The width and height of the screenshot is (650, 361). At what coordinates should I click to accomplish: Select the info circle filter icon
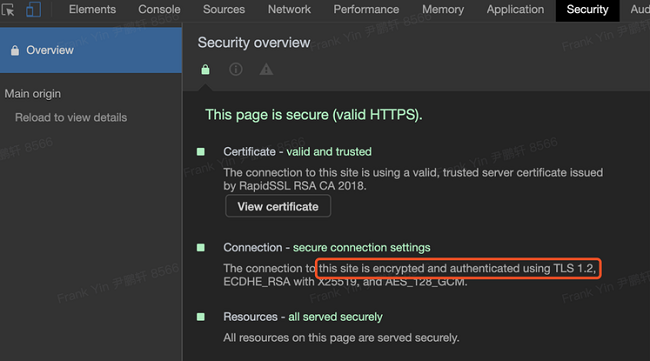click(x=236, y=69)
